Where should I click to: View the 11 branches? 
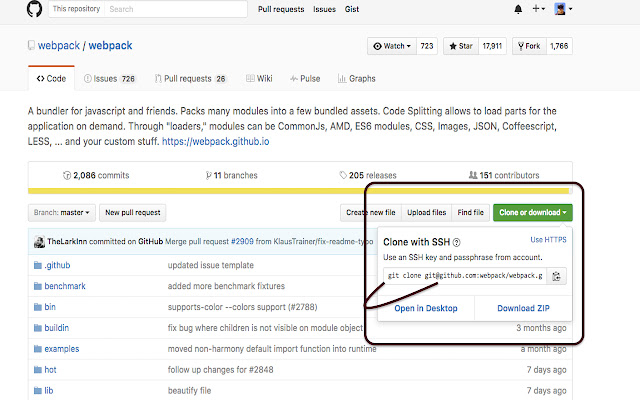231,175
